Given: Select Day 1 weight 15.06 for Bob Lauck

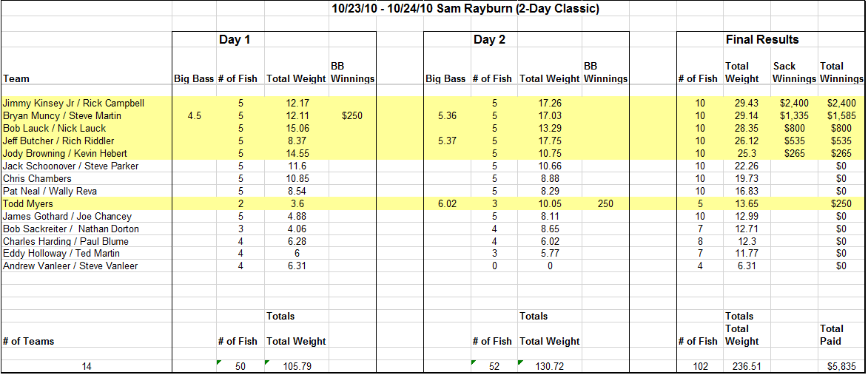Looking at the screenshot, I should coord(297,128).
